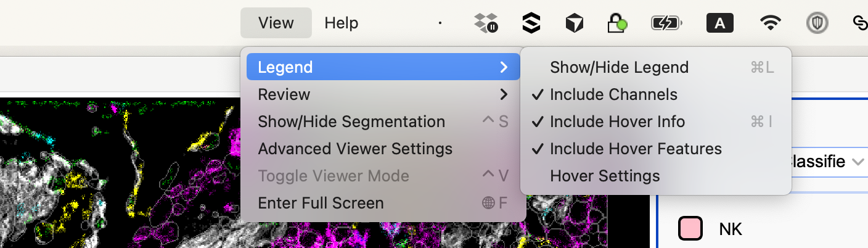The height and width of the screenshot is (248, 868).
Task: Toggle the Include Channels option
Action: coord(613,94)
